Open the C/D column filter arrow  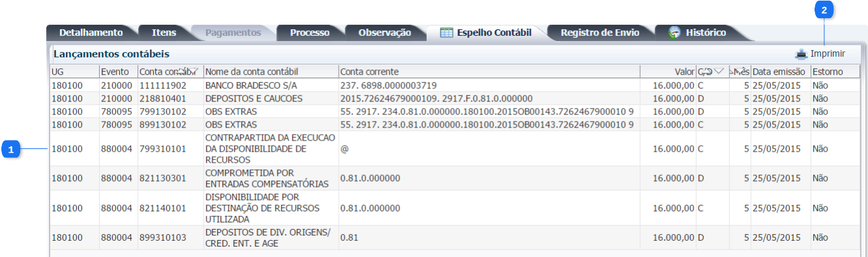point(719,71)
